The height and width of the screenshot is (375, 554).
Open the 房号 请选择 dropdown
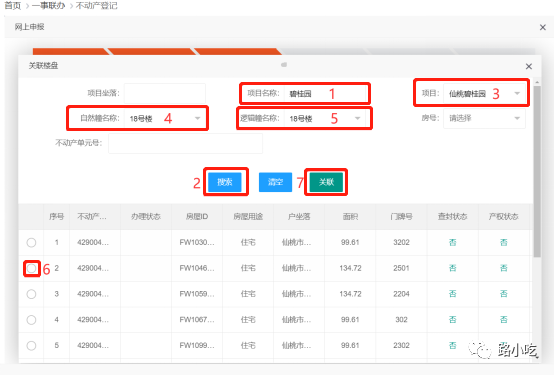coord(484,118)
